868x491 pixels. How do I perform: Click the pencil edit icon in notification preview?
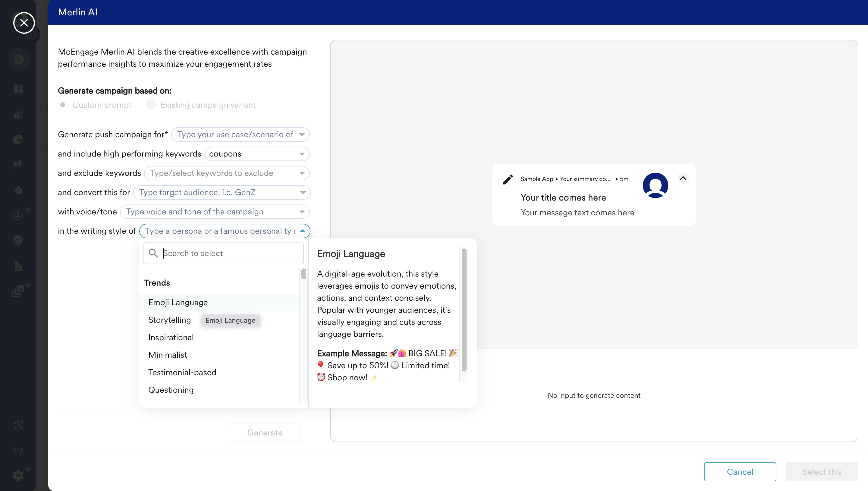coord(508,179)
